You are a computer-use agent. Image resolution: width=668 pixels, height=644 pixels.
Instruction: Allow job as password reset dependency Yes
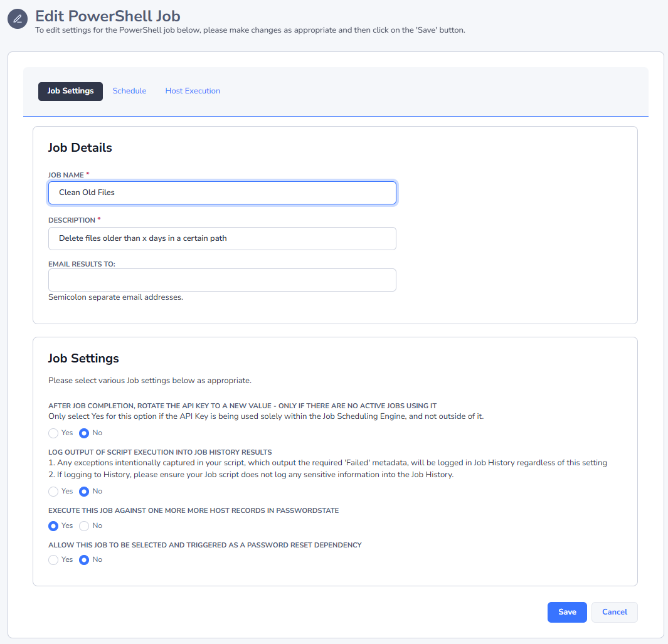click(53, 560)
